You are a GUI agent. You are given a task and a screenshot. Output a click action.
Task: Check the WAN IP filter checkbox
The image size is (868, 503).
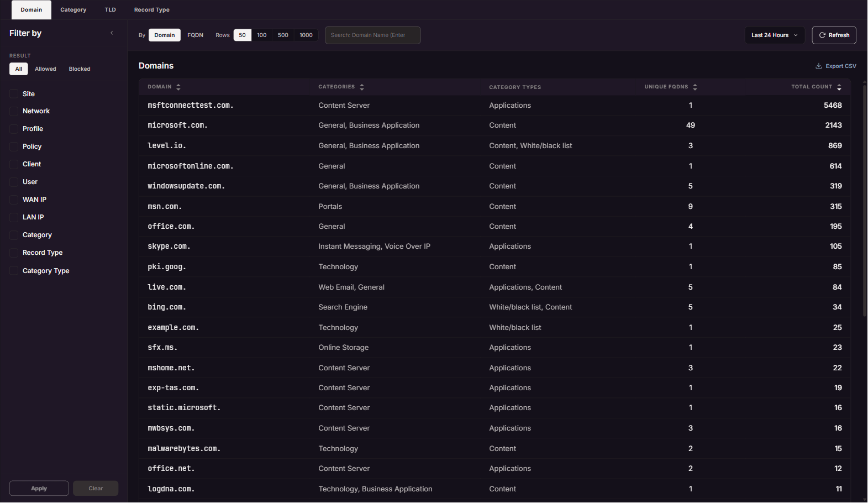14,200
